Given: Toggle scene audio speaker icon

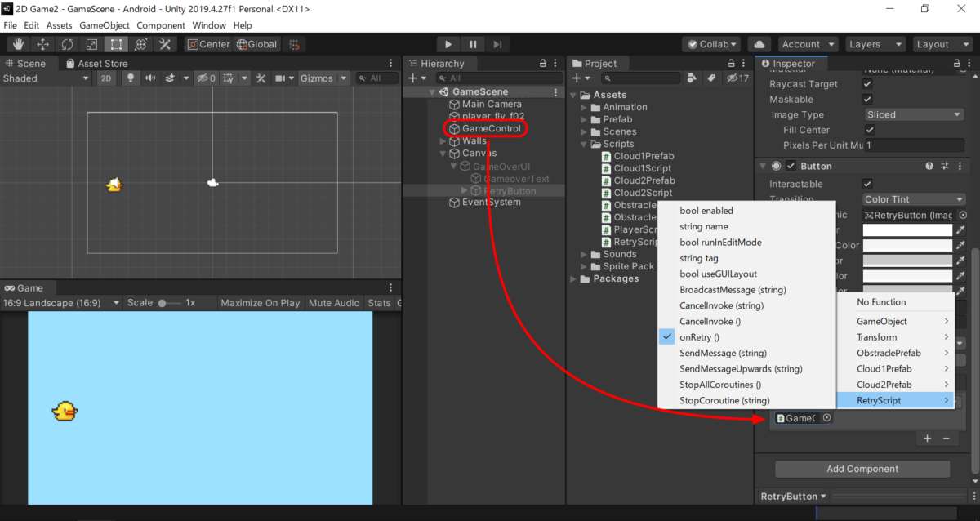Looking at the screenshot, I should pyautogui.click(x=150, y=78).
